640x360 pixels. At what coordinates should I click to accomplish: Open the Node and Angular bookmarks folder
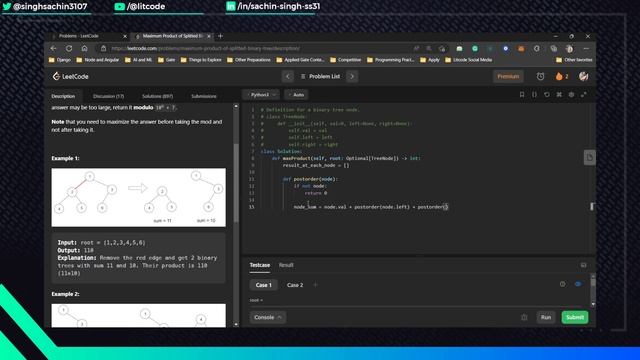click(98, 60)
